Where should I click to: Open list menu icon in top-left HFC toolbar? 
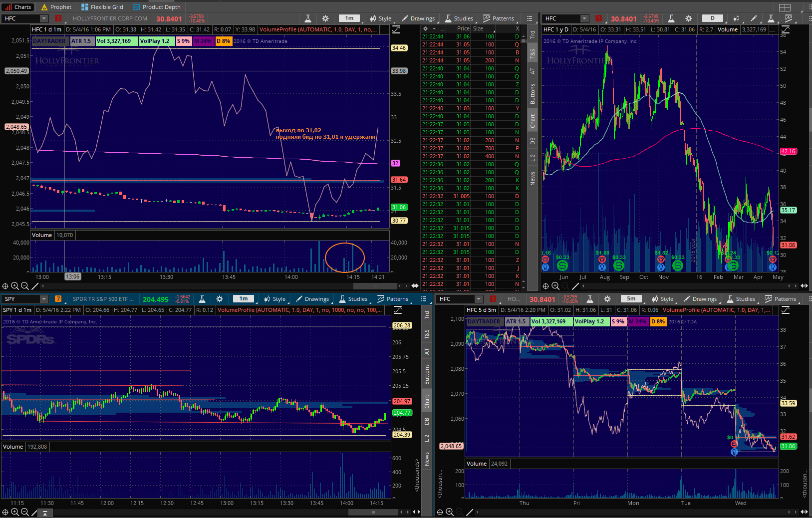pyautogui.click(x=530, y=18)
